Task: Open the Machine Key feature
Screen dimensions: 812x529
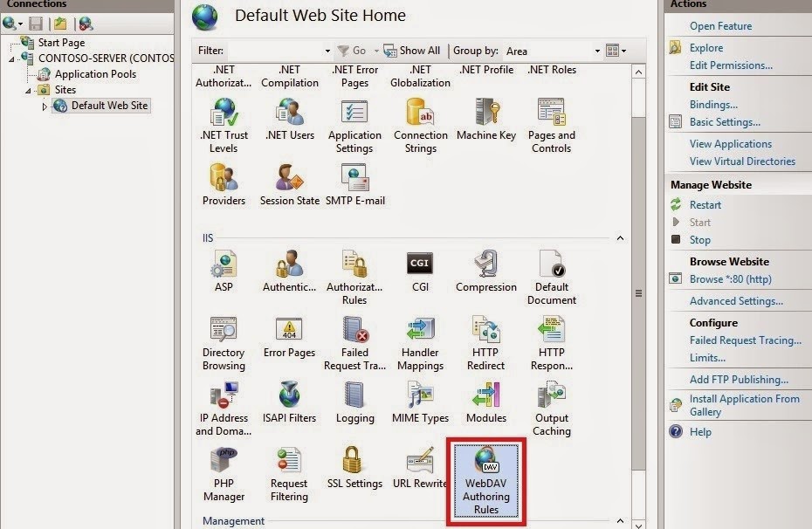Action: tap(485, 127)
